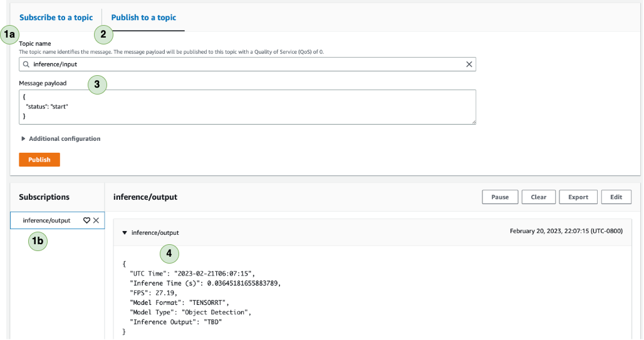
Task: Click the green step marker 3
Action: pos(97,85)
